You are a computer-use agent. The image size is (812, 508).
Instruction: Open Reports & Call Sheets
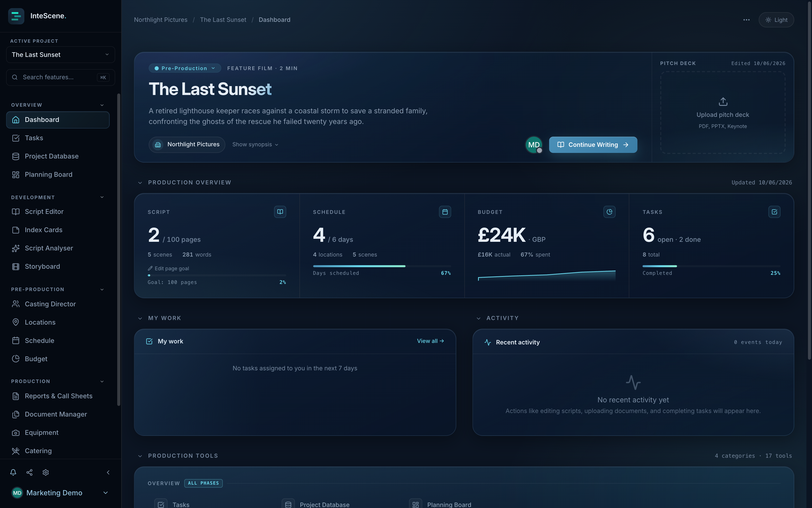pos(58,396)
